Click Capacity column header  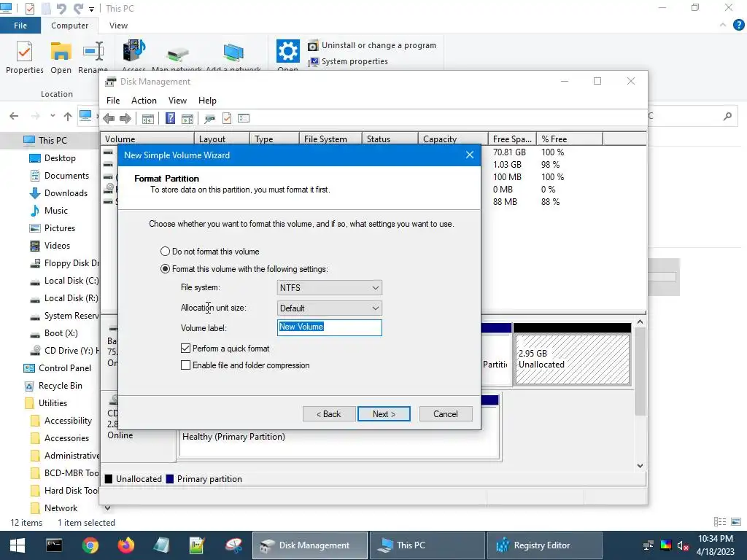pyautogui.click(x=452, y=139)
